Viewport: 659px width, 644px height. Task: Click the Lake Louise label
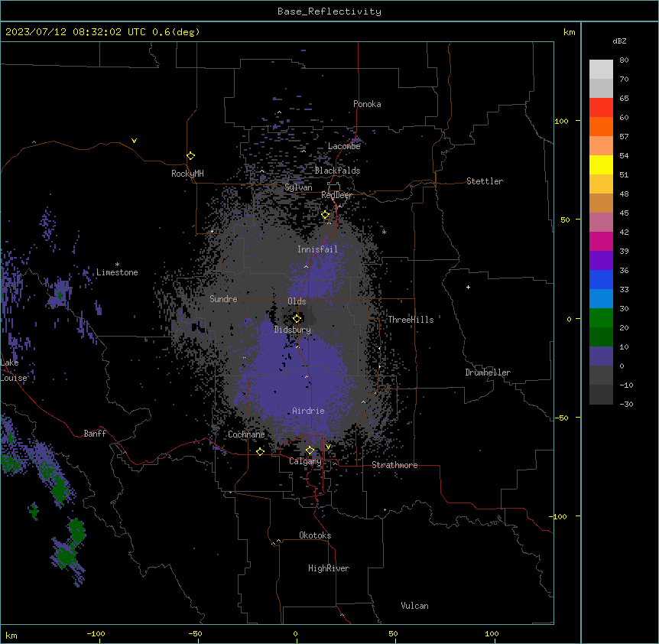14,370
